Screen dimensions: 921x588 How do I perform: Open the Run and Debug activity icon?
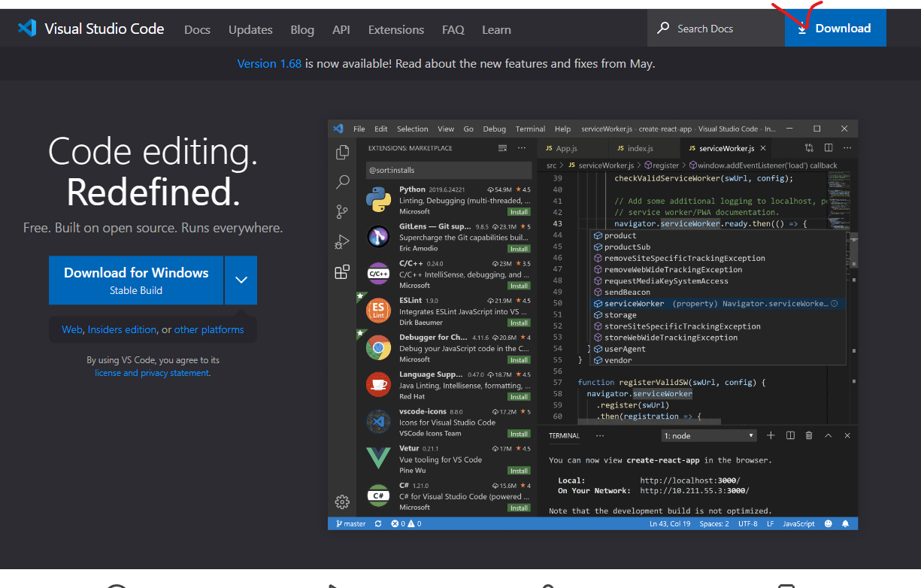[342, 242]
